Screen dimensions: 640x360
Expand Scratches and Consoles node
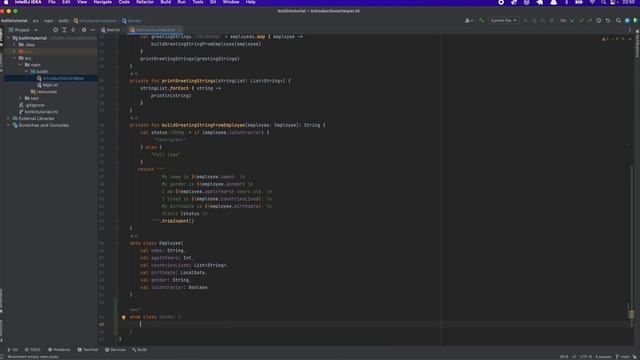click(x=8, y=125)
